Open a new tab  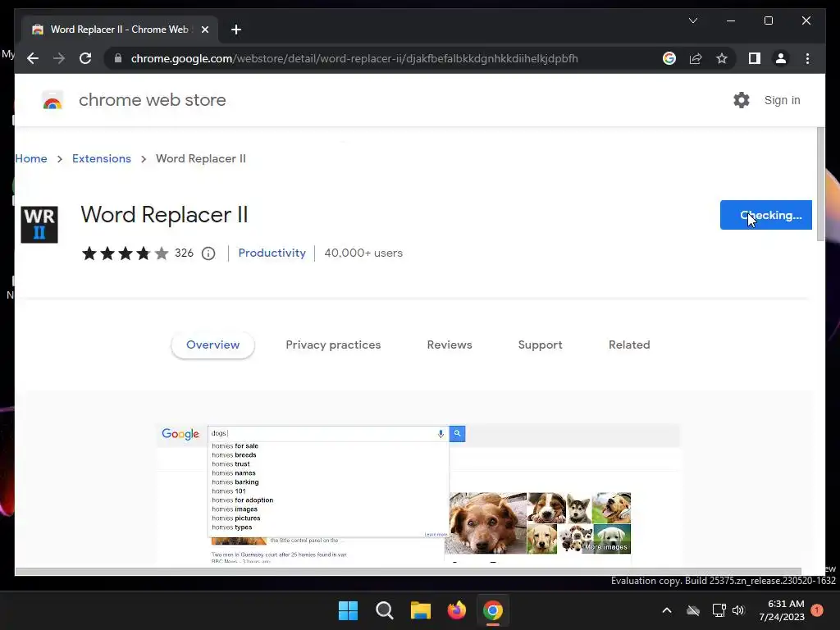(x=236, y=30)
